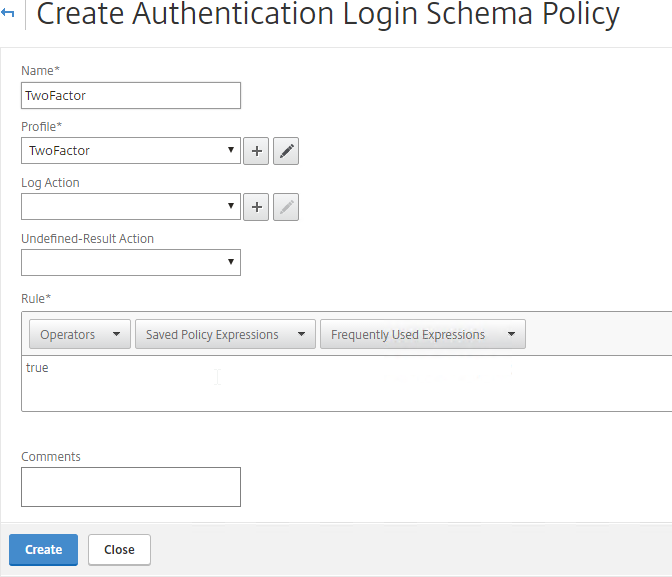
Task: Click the Saved Policy Expressions dropdown arrow
Action: [x=301, y=334]
